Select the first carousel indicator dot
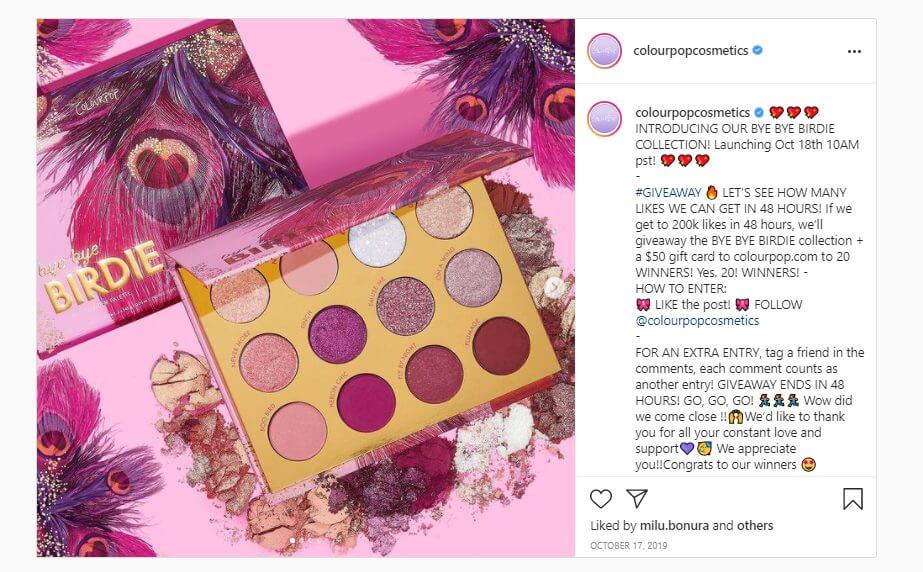 292,540
